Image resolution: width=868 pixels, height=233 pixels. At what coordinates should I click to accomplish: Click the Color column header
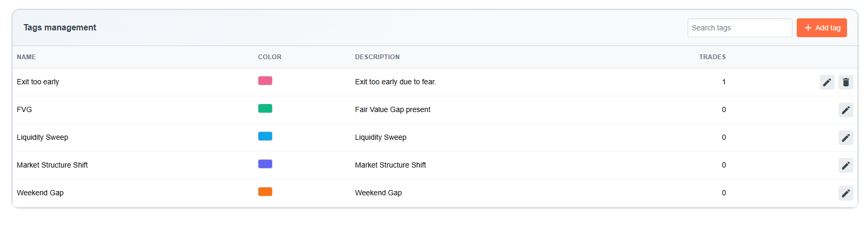pyautogui.click(x=269, y=57)
